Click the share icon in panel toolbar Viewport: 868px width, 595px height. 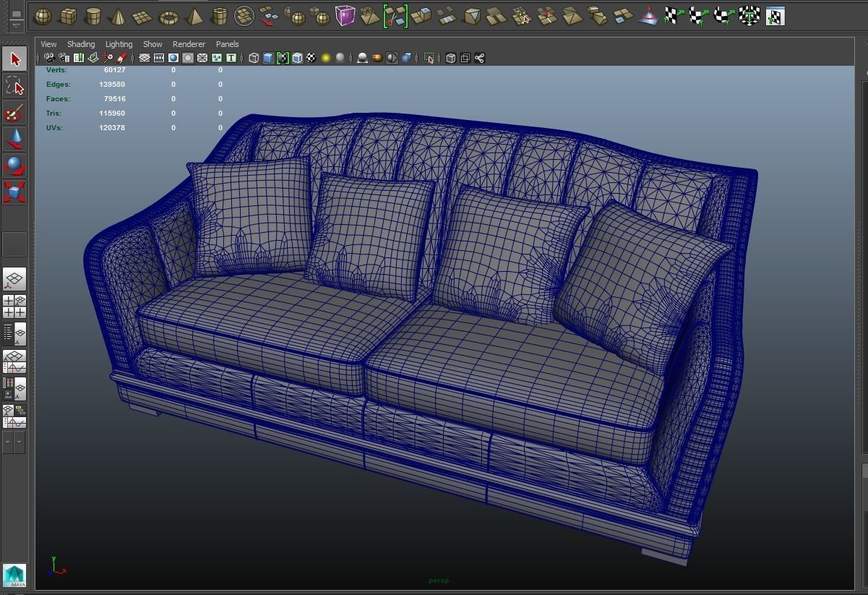[x=479, y=58]
